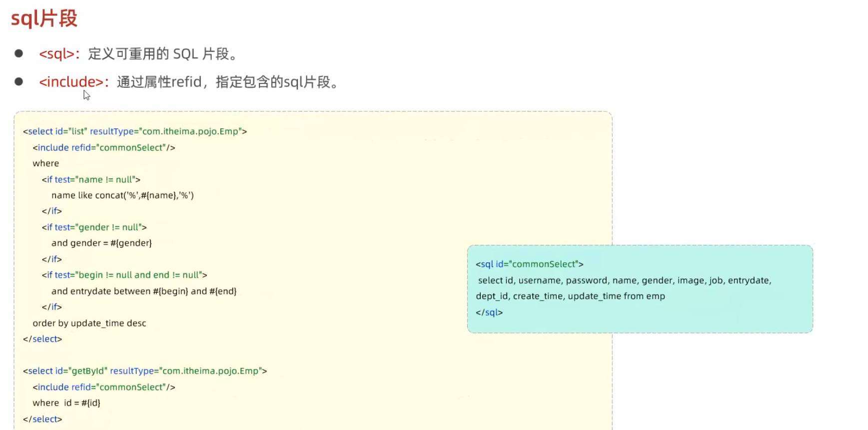Click '<sql id="commonSelect">' opening tag
The width and height of the screenshot is (868, 430).
coord(530,264)
